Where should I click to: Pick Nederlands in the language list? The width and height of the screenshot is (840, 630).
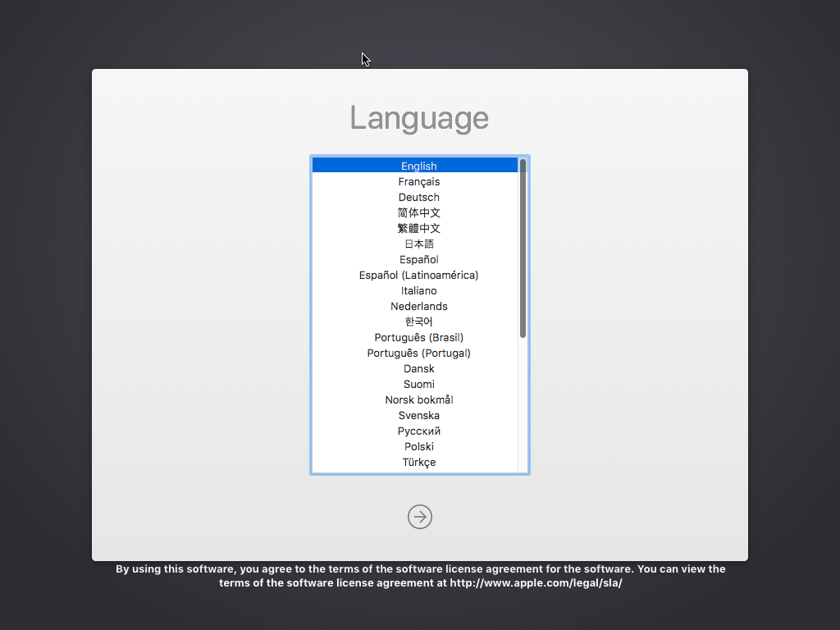(418, 306)
